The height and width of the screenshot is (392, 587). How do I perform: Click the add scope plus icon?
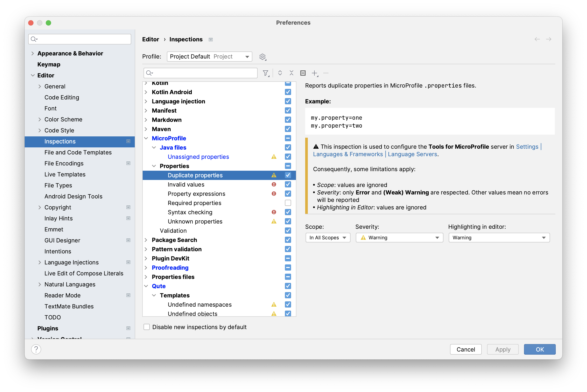click(314, 73)
